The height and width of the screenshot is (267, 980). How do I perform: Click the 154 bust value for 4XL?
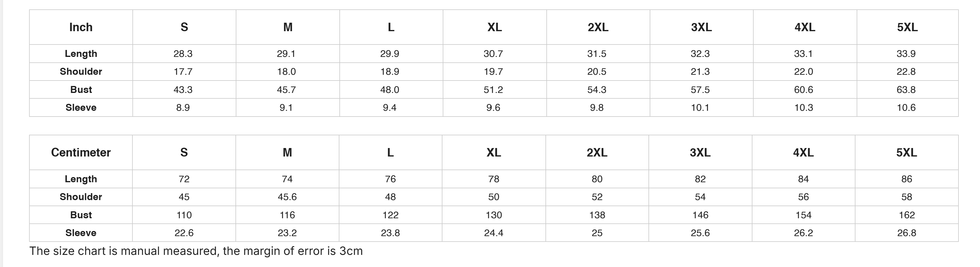[x=803, y=215]
